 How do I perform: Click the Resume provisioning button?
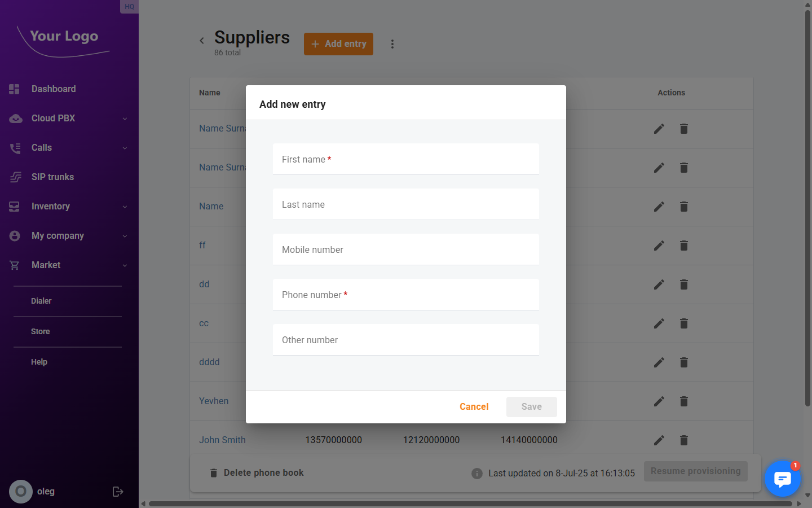point(695,471)
